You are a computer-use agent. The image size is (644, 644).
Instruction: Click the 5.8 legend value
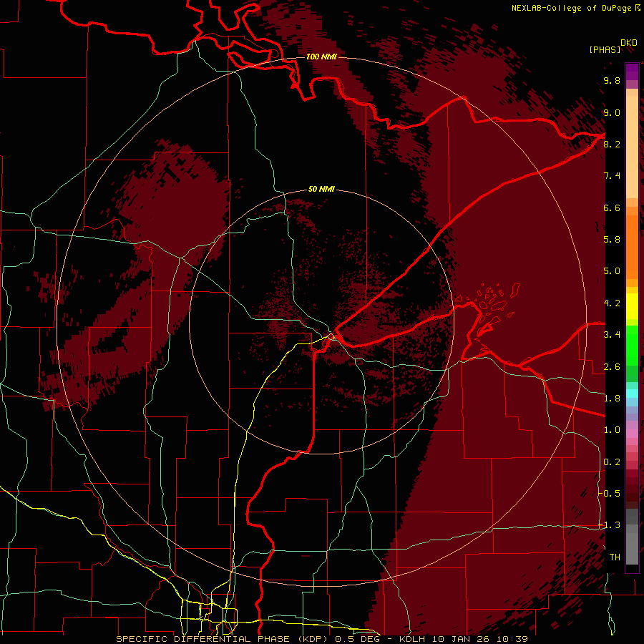pyautogui.click(x=612, y=239)
